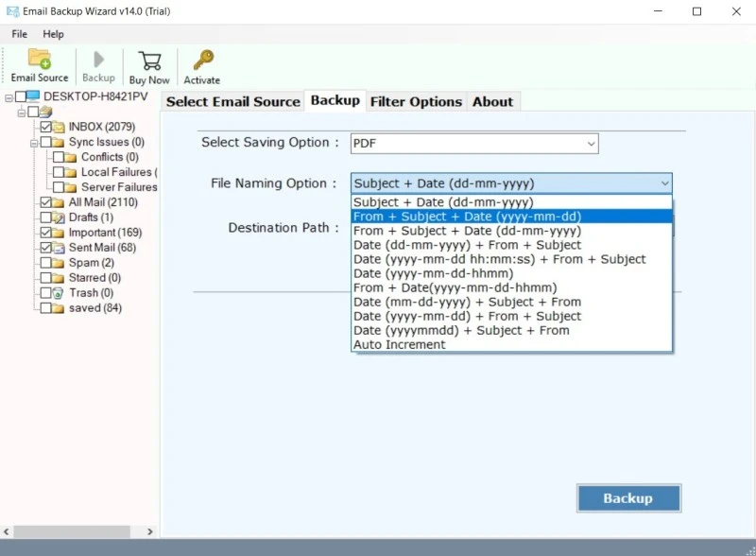The image size is (756, 556).
Task: Select the Sent Mail folder icon
Action: coord(59,248)
